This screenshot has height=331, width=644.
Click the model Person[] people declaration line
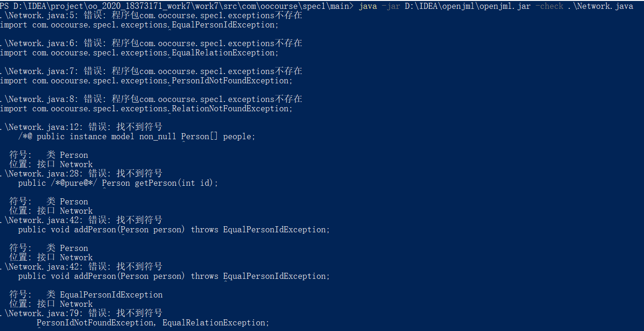point(137,136)
